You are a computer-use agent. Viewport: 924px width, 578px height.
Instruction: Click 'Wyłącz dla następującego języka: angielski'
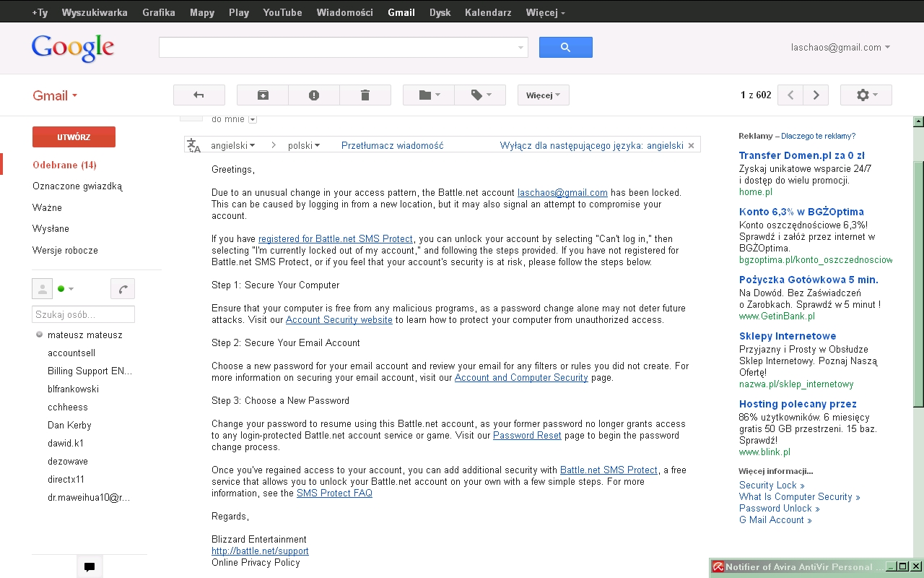pos(591,146)
